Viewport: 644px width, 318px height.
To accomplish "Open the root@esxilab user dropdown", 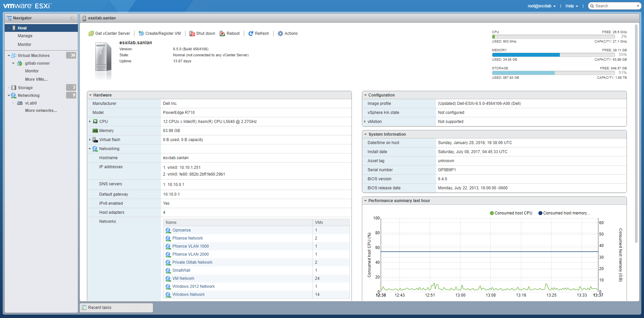I will point(541,6).
